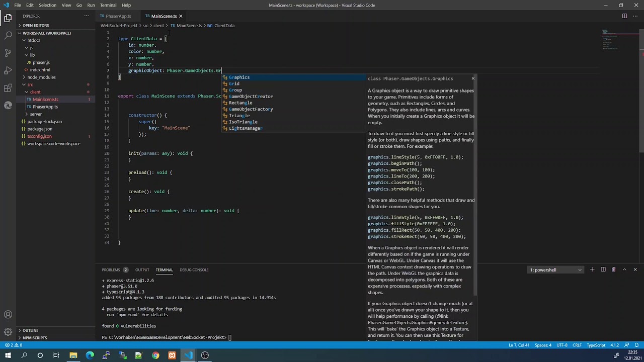This screenshot has height=362, width=644.
Task: Open the Selection menu
Action: point(47,5)
